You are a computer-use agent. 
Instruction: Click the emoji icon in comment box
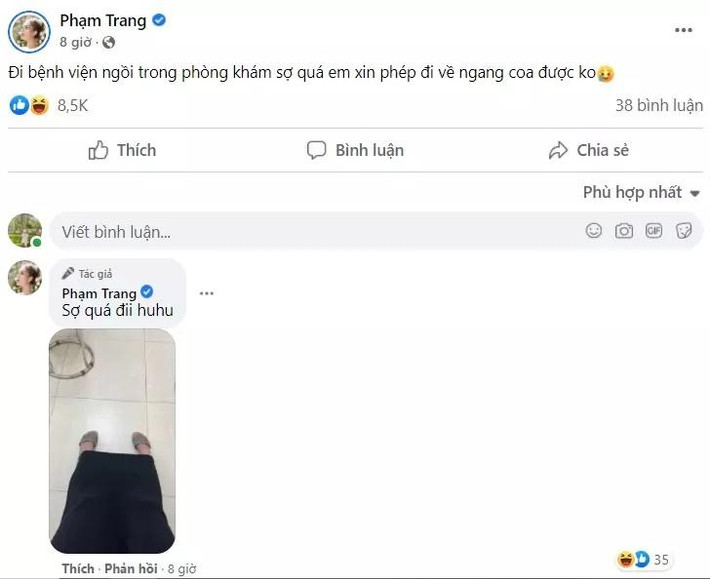point(594,230)
